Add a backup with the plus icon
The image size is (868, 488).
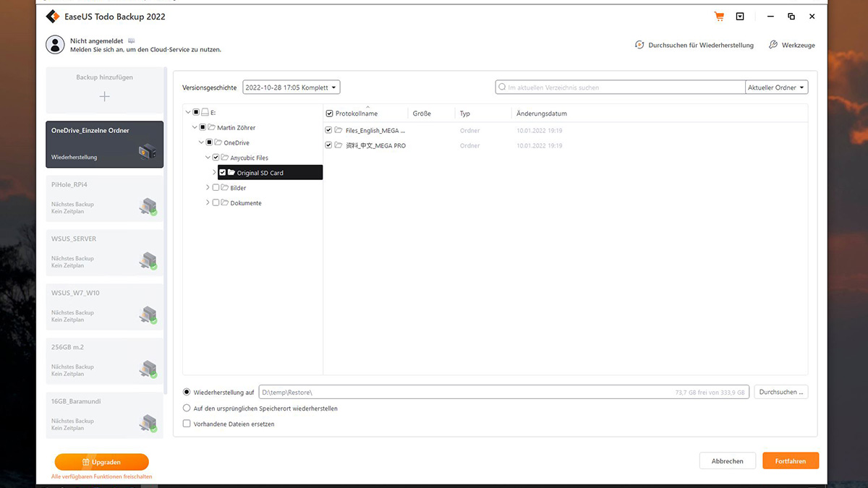click(105, 96)
